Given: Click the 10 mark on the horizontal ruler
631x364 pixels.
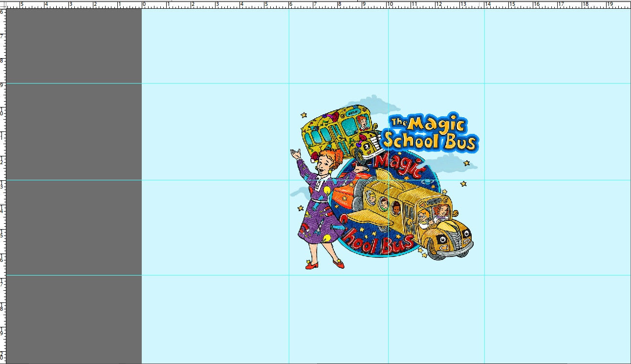Looking at the screenshot, I should (389, 4).
